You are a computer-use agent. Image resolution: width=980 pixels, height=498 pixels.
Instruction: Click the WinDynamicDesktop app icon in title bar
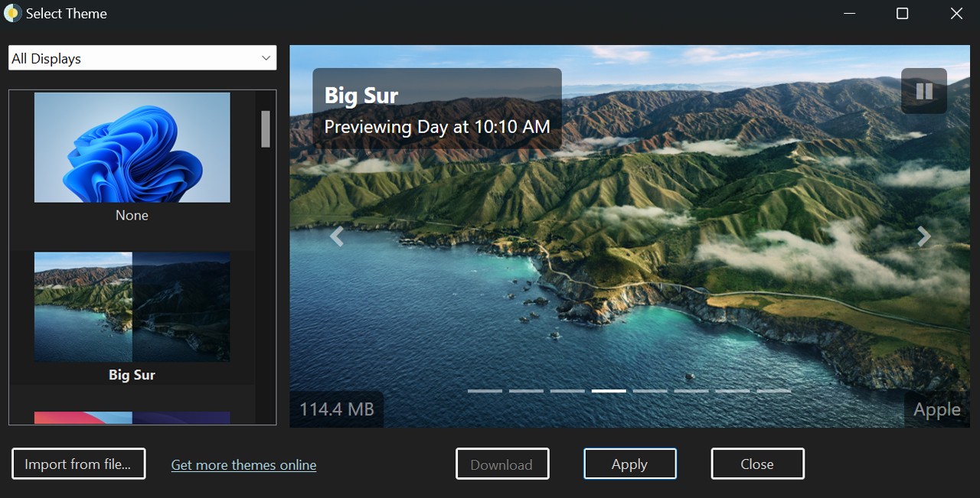tap(12, 14)
